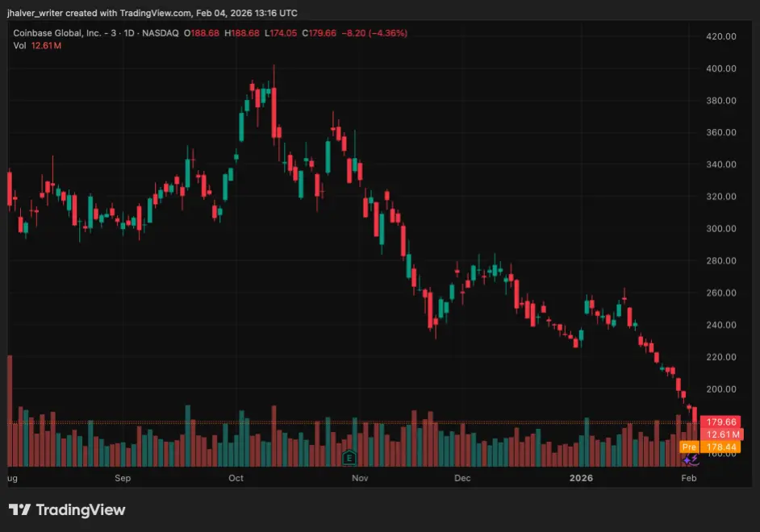760x532 pixels.
Task: Click the orange Pre market label
Action: tap(689, 447)
